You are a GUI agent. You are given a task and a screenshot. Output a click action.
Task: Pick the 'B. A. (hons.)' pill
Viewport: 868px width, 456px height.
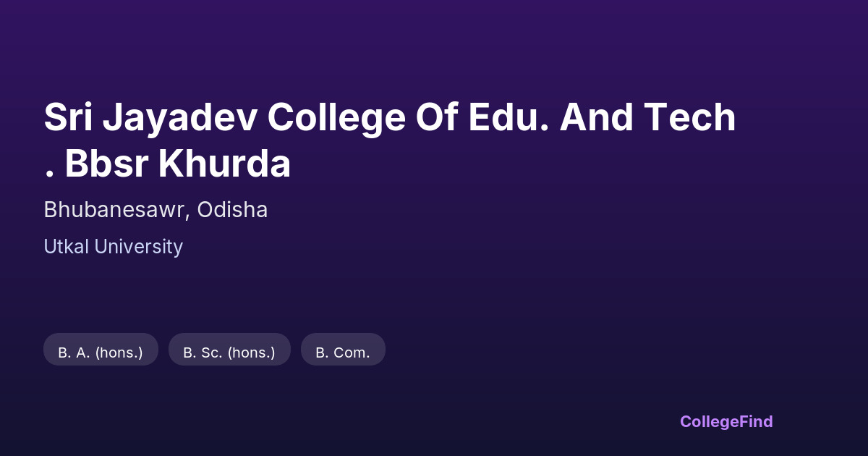(101, 352)
